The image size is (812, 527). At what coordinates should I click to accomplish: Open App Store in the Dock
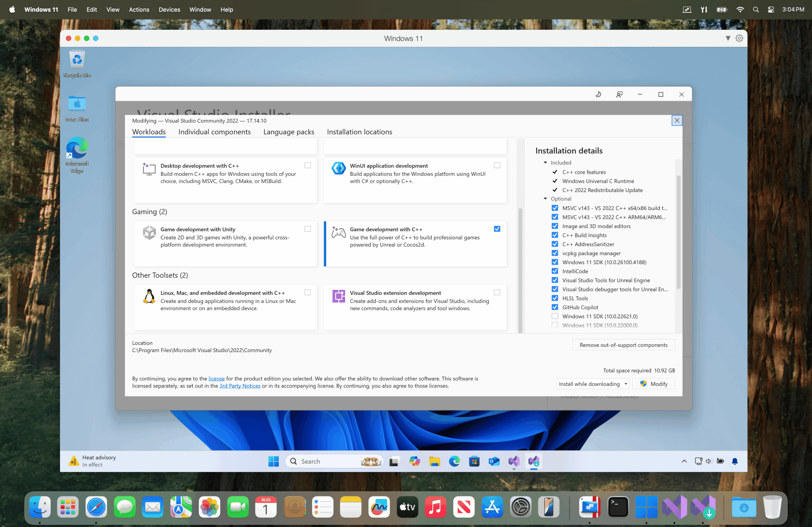[492, 507]
